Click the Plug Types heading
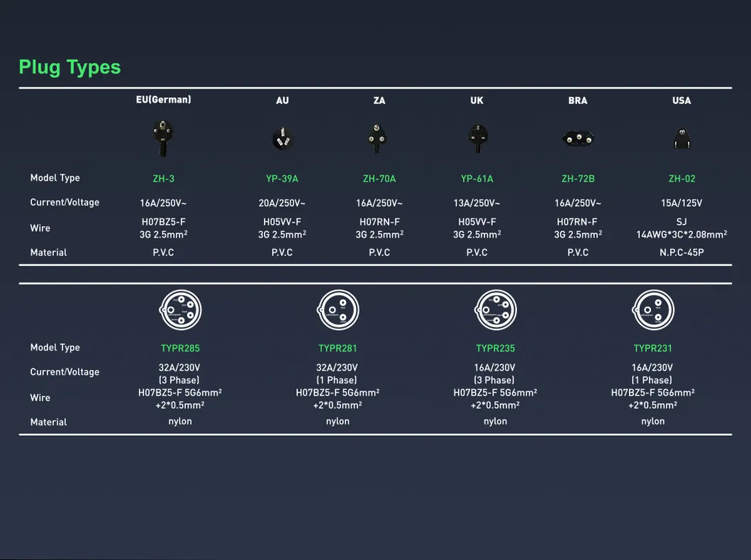Viewport: 751px width, 560px height. (x=69, y=67)
